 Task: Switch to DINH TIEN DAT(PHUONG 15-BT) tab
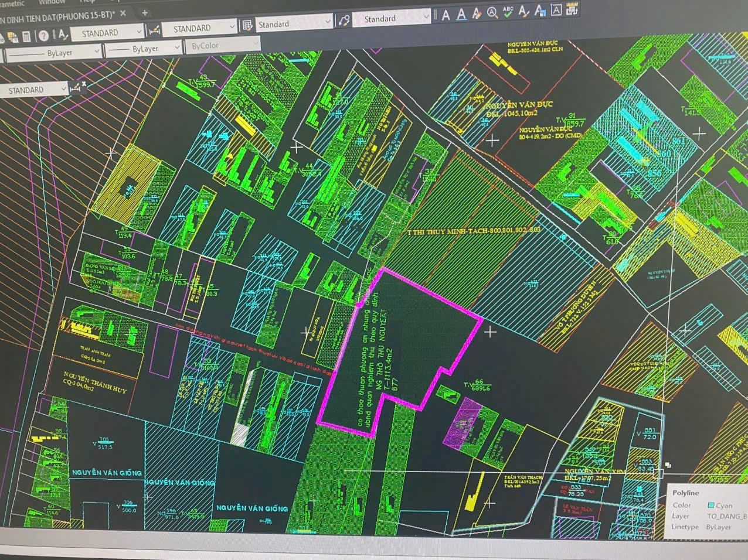coord(57,16)
